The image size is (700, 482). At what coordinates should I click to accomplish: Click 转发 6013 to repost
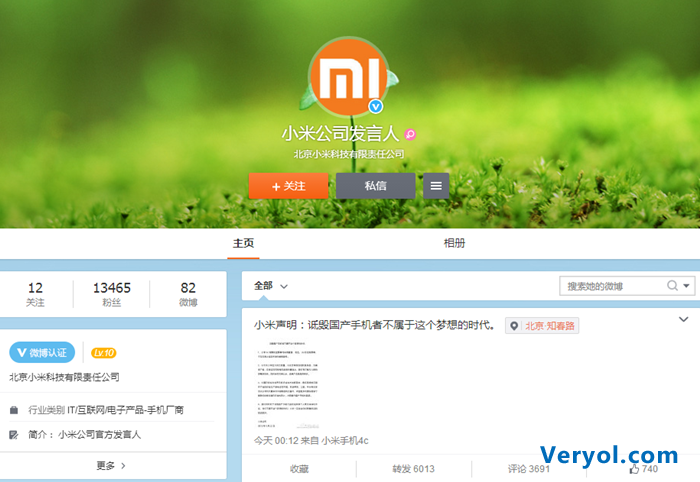pyautogui.click(x=413, y=469)
